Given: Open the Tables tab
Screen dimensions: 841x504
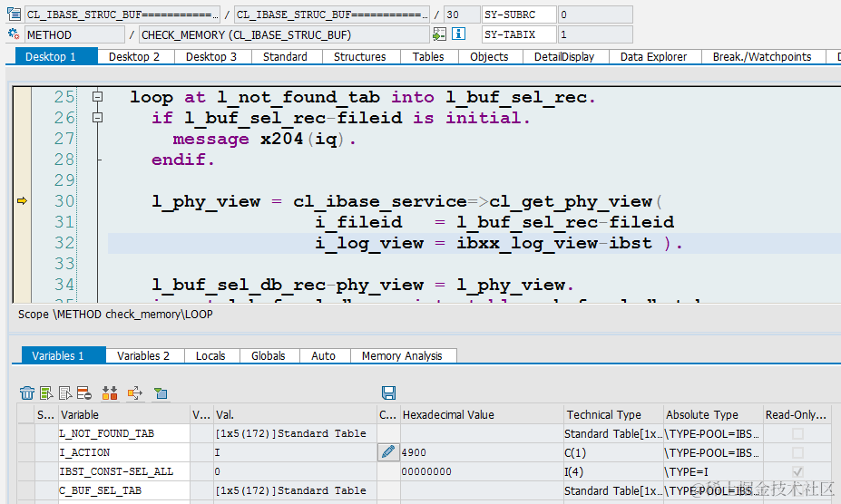Looking at the screenshot, I should tap(428, 57).
